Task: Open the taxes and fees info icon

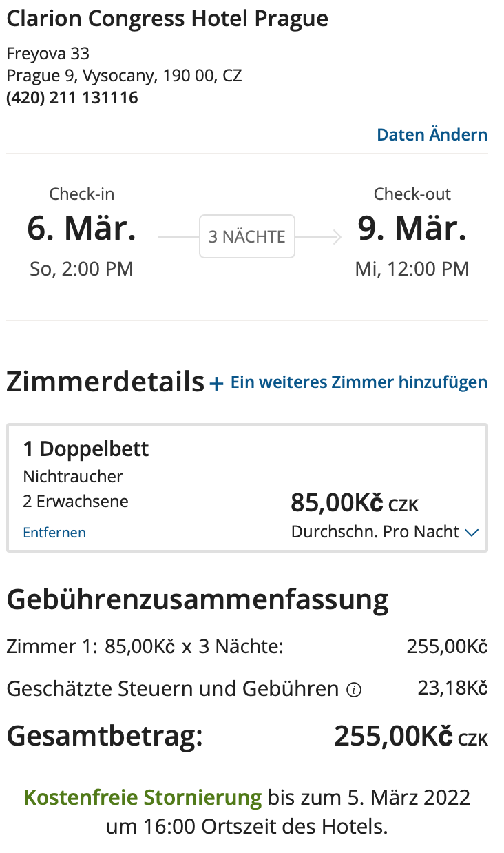Action: (x=354, y=690)
